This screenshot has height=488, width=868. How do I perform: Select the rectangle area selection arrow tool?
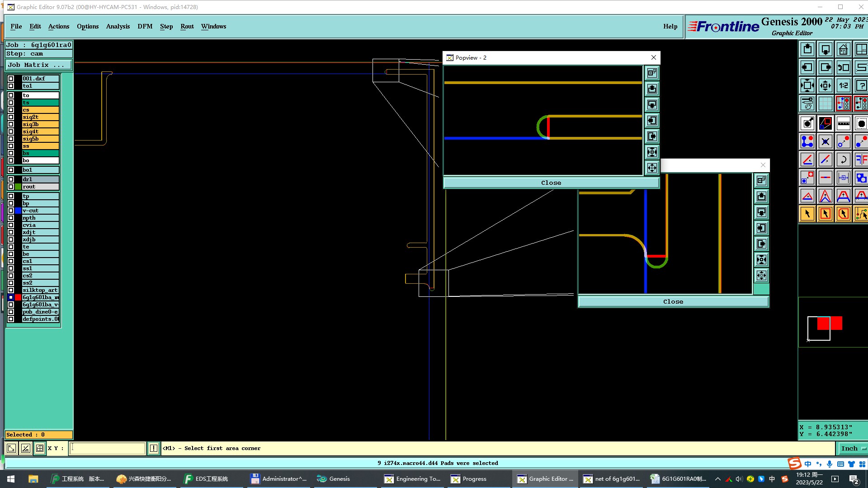click(825, 214)
